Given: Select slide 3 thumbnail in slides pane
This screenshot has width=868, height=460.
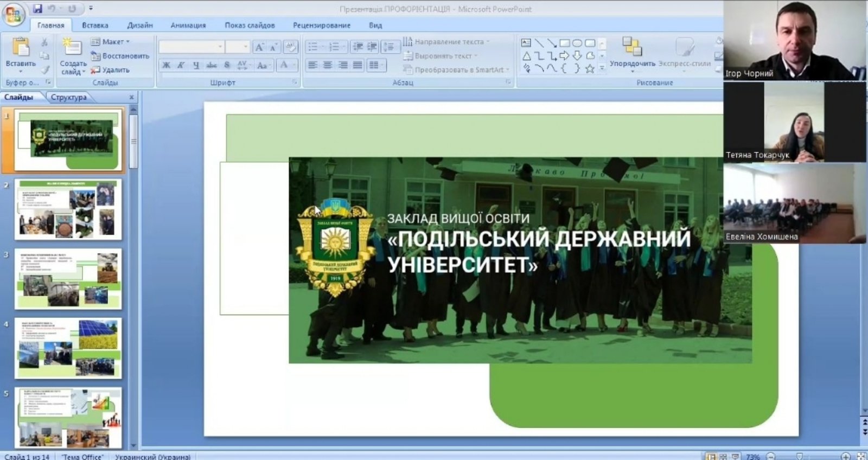Looking at the screenshot, I should coord(68,279).
